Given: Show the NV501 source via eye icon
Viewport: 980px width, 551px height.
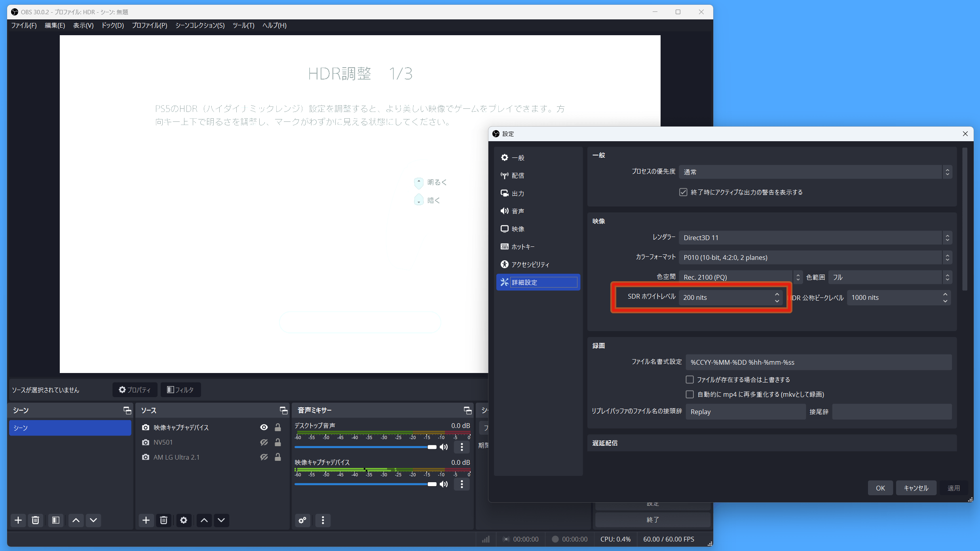Looking at the screenshot, I should coord(264,442).
